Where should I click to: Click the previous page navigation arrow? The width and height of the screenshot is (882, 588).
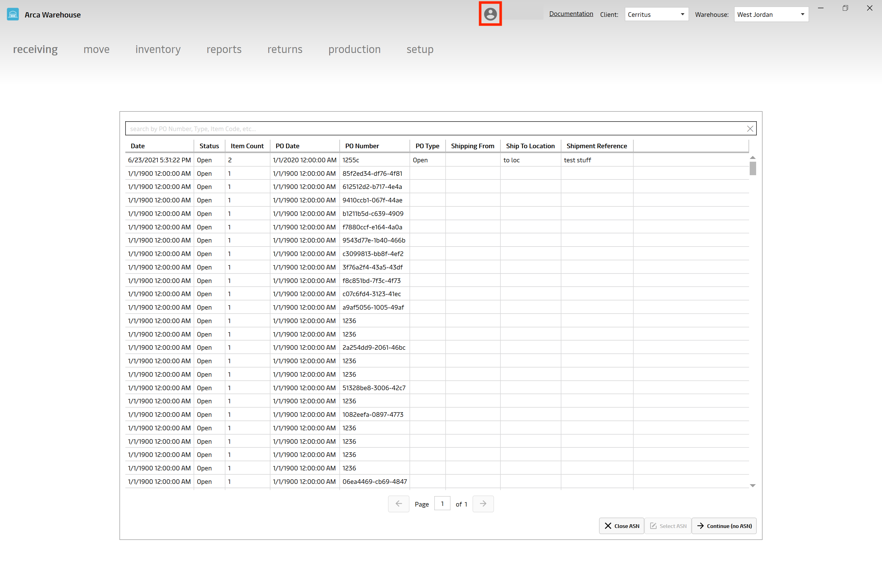tap(398, 504)
